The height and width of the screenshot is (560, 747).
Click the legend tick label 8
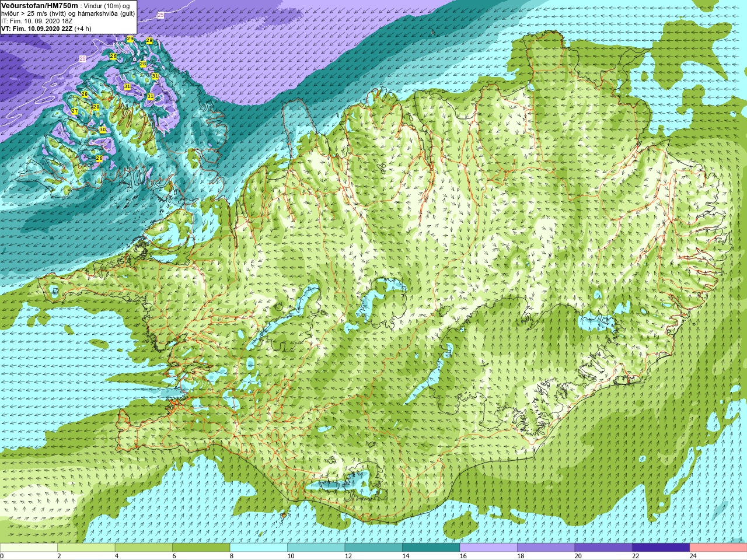tap(232, 556)
